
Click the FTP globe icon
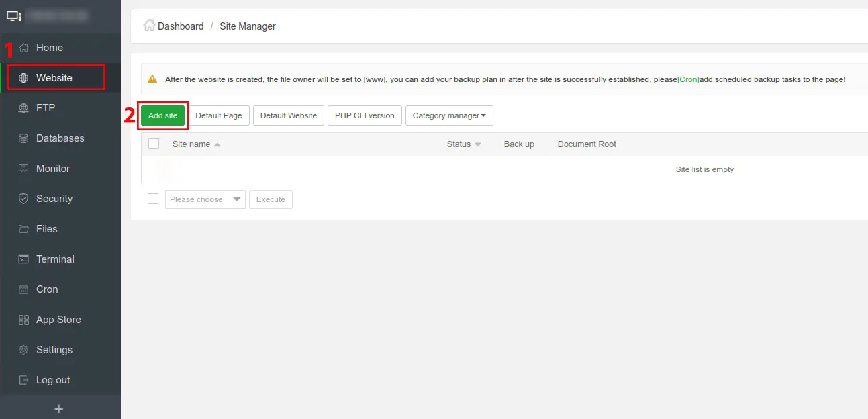coord(24,108)
